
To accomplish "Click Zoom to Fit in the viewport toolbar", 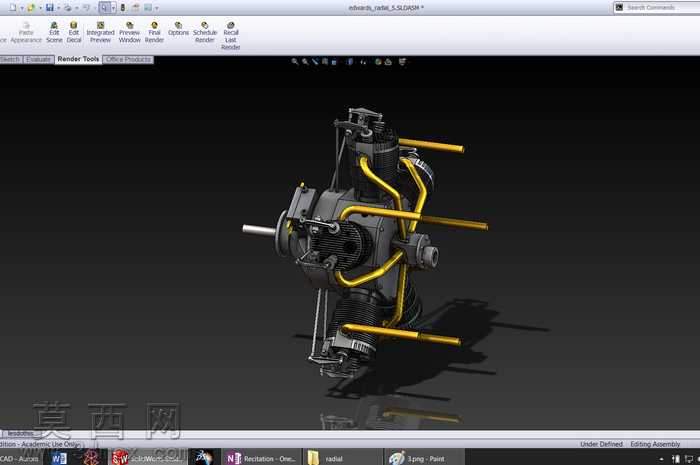I will point(295,62).
